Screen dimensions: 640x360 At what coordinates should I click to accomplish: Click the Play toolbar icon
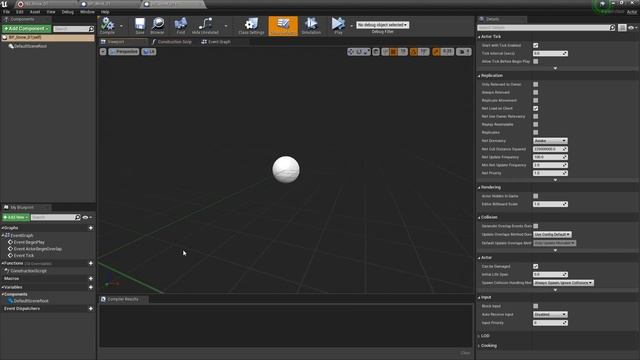click(x=338, y=26)
